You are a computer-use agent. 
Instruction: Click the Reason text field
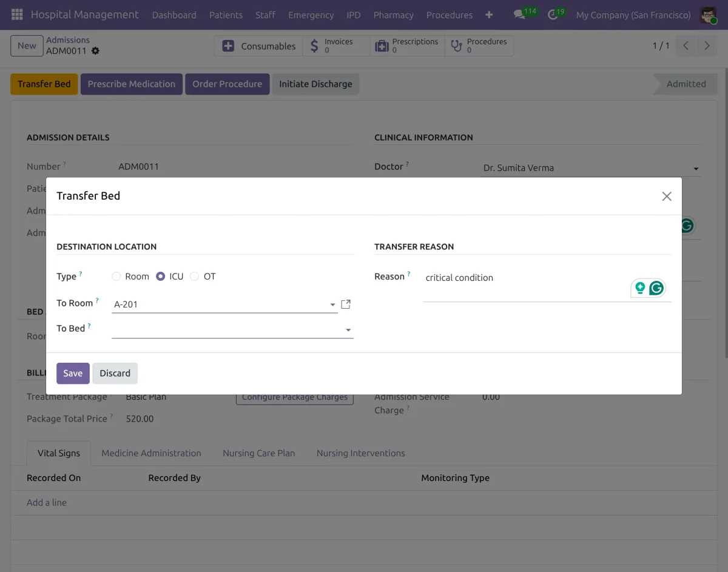pyautogui.click(x=547, y=285)
